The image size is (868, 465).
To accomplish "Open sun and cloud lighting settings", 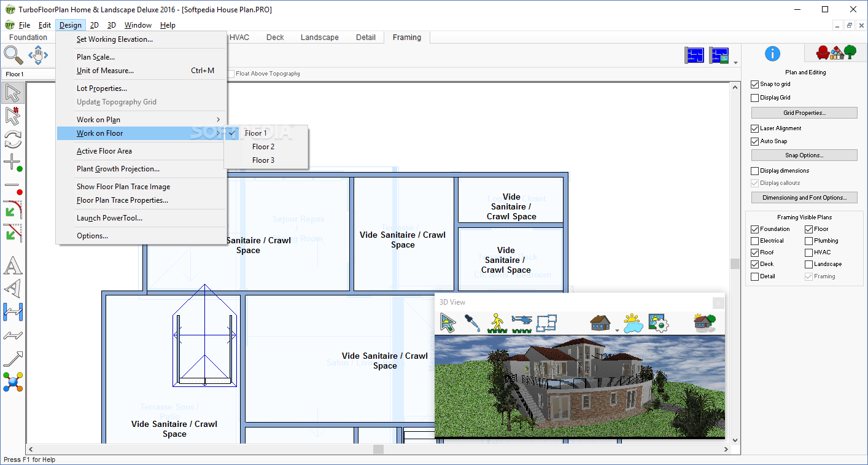I will click(x=633, y=322).
